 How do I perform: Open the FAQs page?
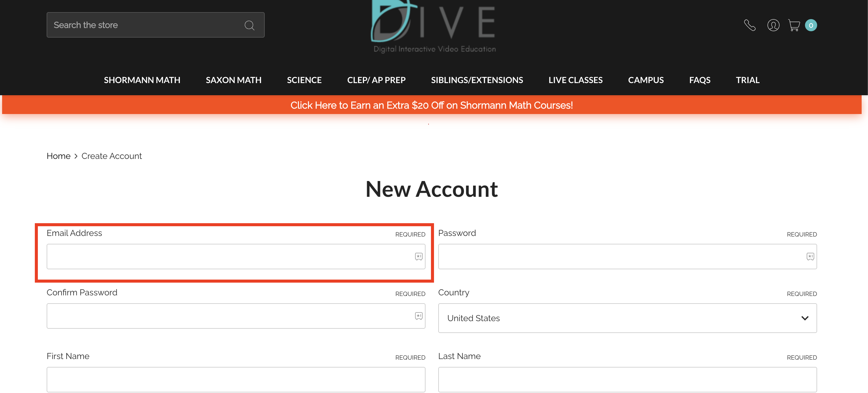[700, 80]
